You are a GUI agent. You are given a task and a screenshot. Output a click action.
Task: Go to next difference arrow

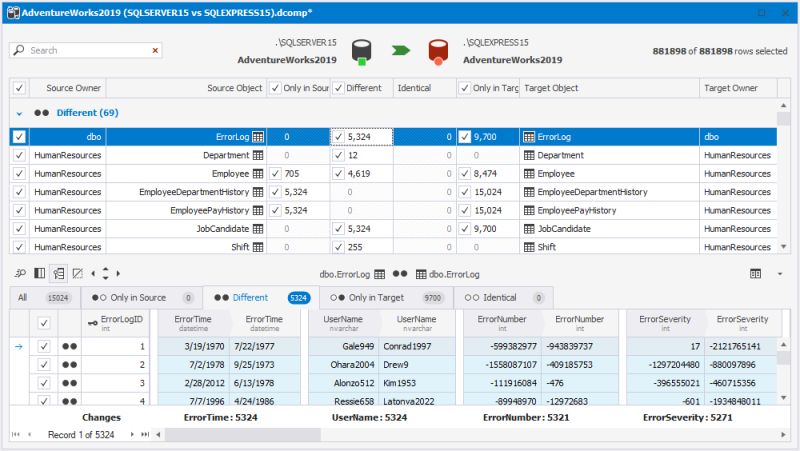118,273
